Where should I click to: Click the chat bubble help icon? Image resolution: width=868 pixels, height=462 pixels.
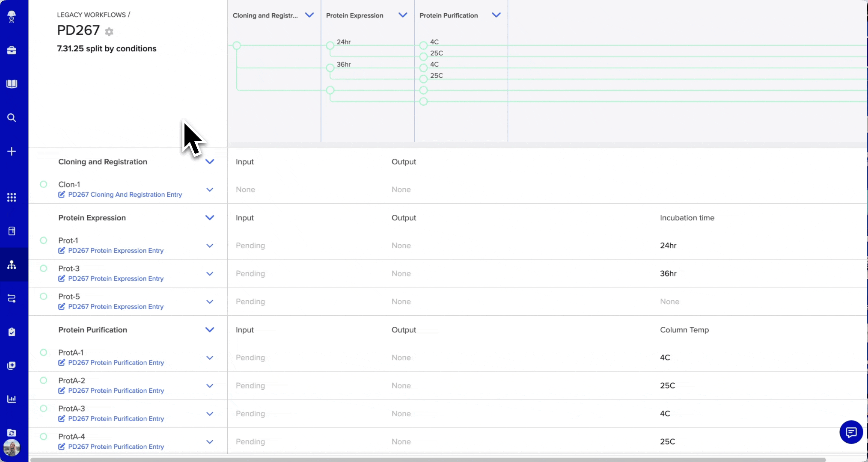851,432
